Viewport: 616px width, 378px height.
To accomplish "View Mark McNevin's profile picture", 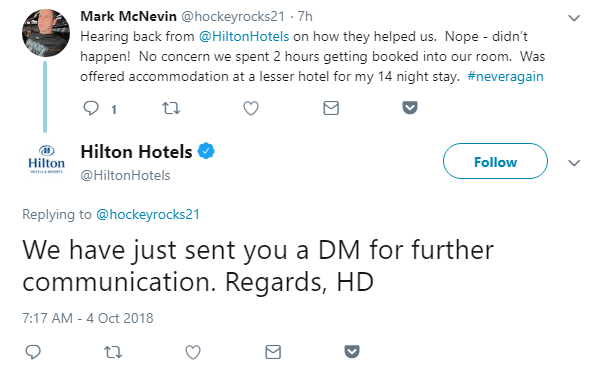I will [x=46, y=33].
